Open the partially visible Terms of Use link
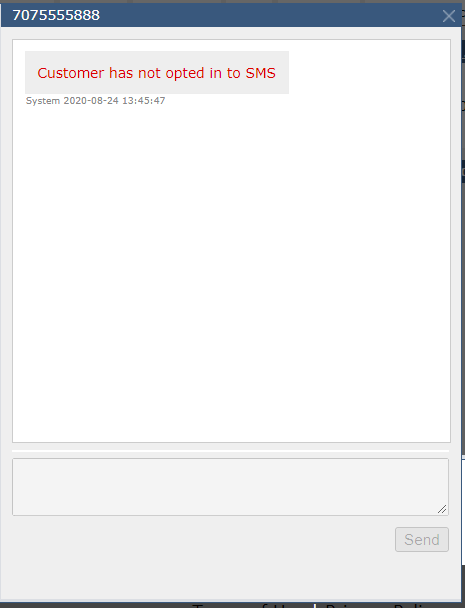Image resolution: width=465 pixels, height=608 pixels. pos(250,605)
